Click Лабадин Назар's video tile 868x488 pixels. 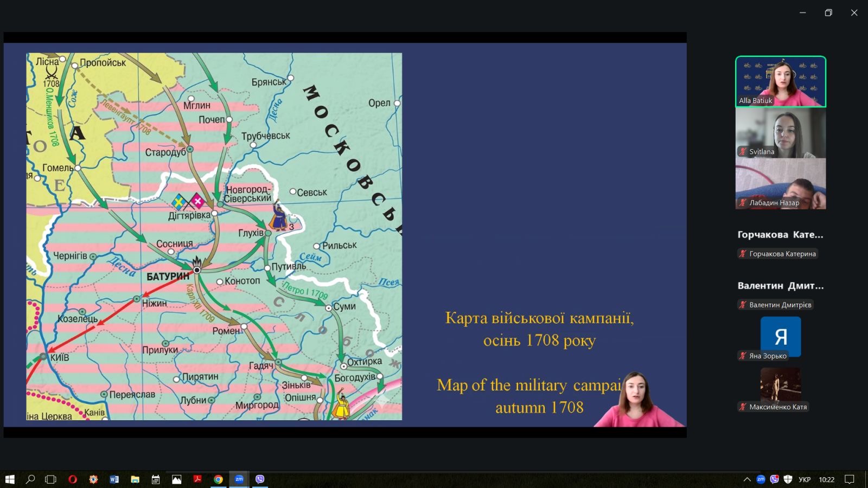click(781, 184)
